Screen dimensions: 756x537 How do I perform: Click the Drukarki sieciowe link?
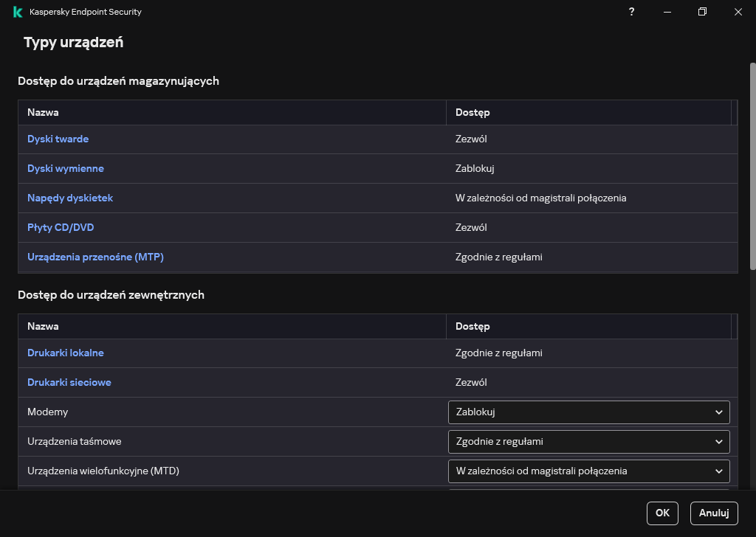point(69,382)
